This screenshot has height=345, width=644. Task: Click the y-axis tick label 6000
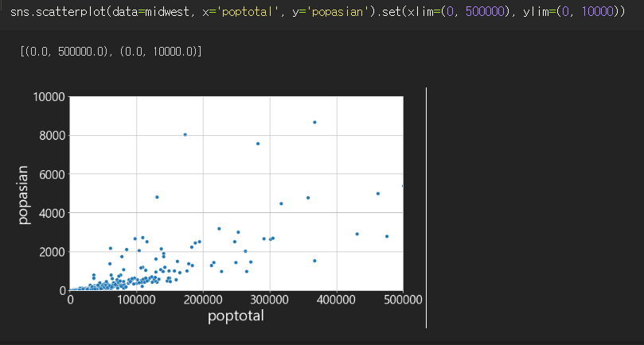(53, 174)
